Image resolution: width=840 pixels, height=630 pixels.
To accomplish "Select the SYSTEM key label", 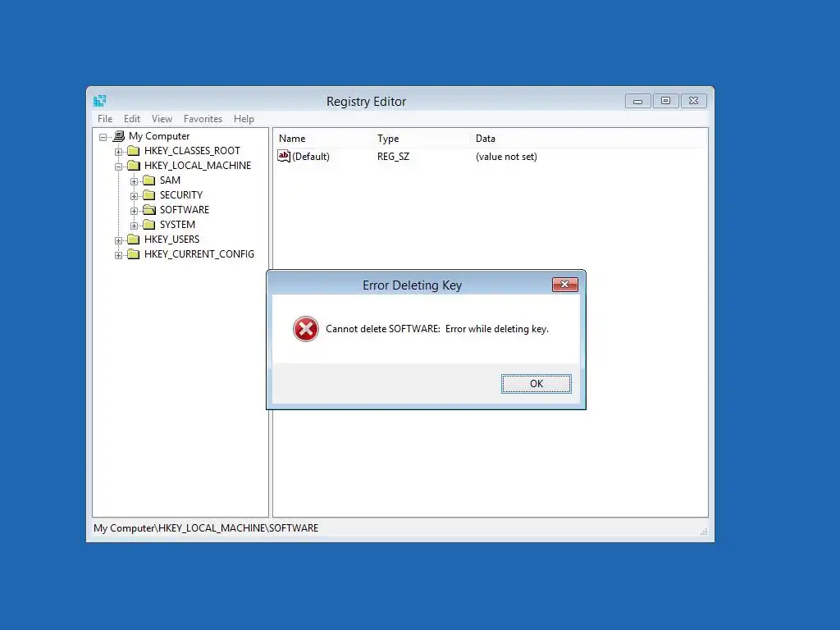I will point(177,225).
